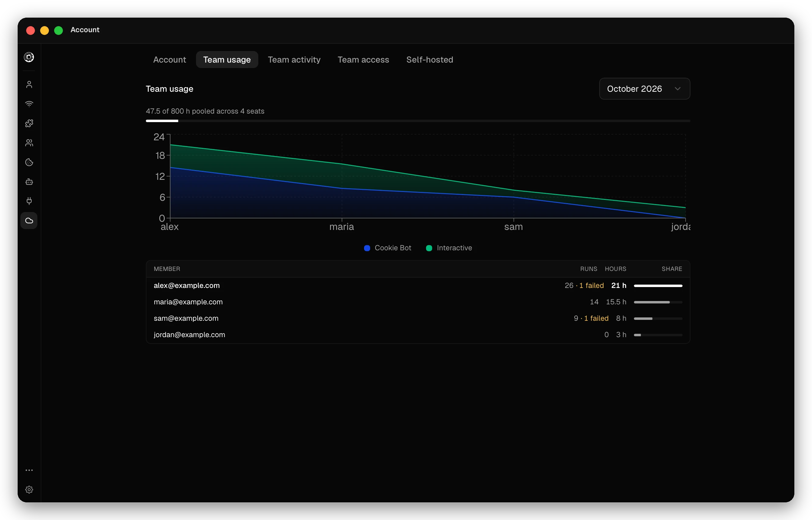812x520 pixels.
Task: Open the October 2026 month dropdown
Action: click(644, 89)
